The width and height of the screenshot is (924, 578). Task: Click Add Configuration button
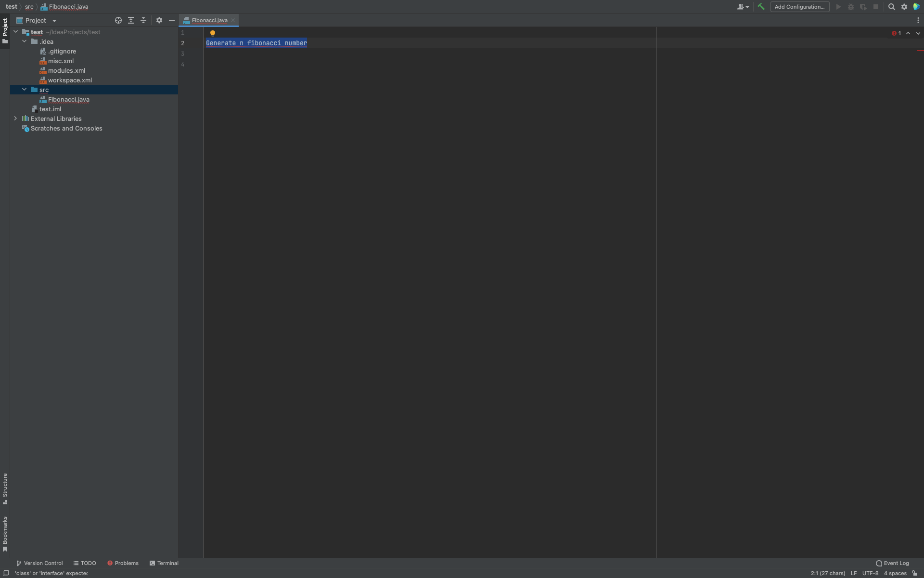799,7
